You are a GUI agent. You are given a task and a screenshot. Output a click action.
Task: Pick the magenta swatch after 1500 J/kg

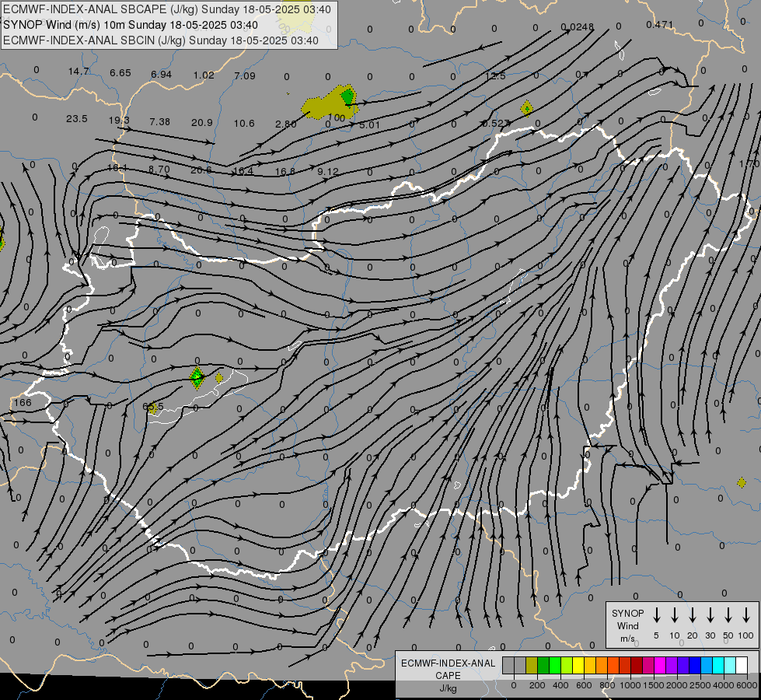coord(660,665)
